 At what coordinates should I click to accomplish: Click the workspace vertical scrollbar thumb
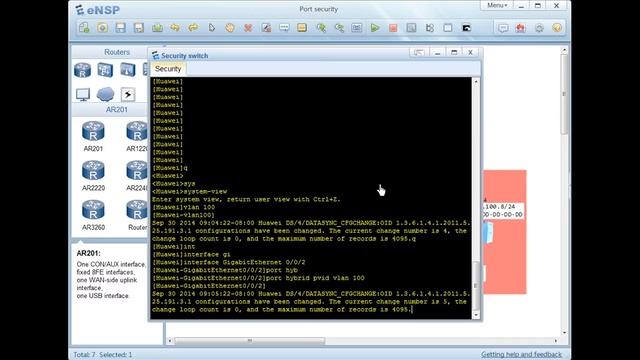pos(564,94)
